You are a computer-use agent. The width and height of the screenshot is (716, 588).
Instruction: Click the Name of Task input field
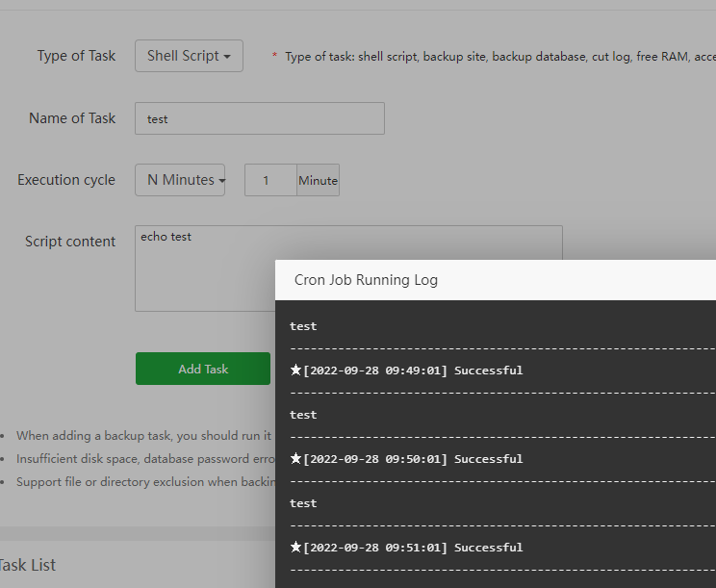(259, 118)
